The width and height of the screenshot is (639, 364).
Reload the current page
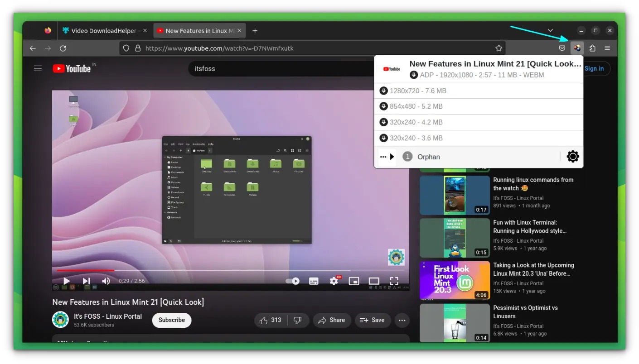[63, 48]
